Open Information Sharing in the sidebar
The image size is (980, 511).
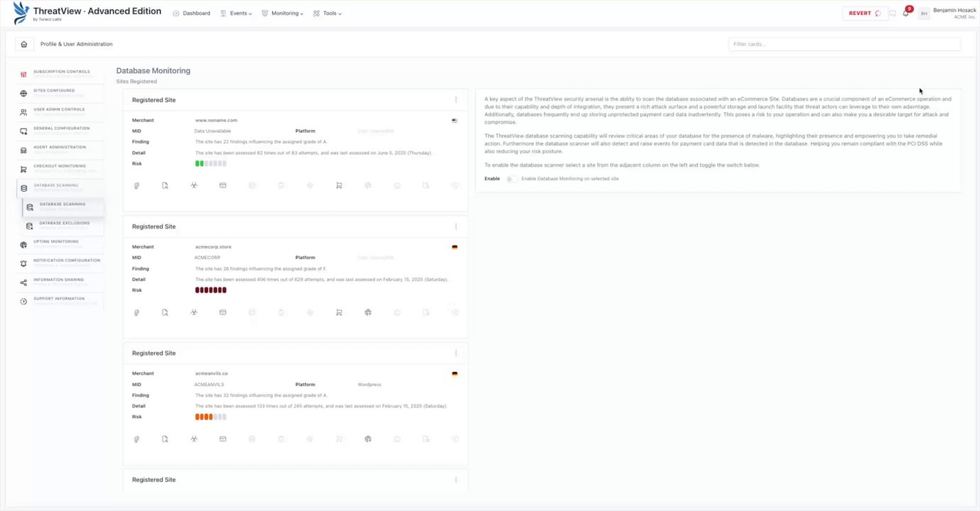[60, 282]
